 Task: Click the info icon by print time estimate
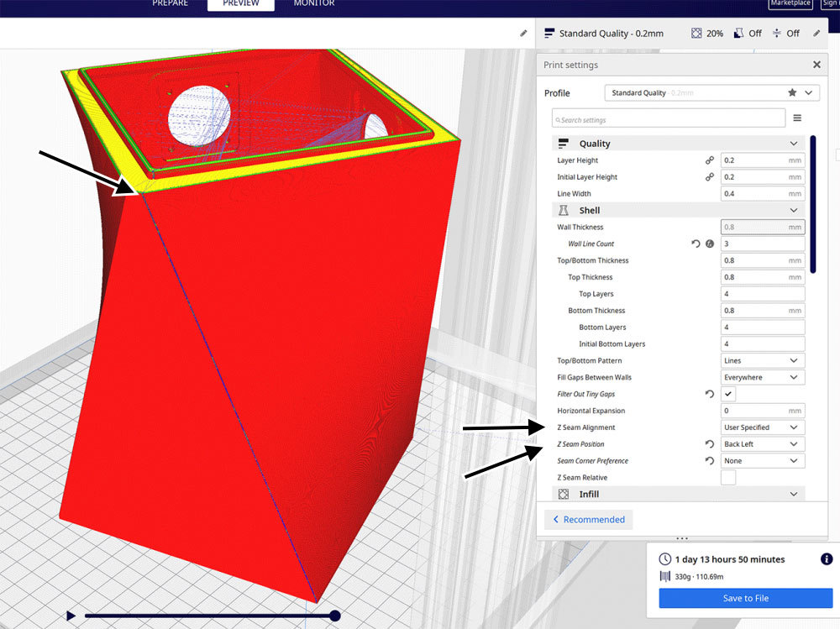827,558
